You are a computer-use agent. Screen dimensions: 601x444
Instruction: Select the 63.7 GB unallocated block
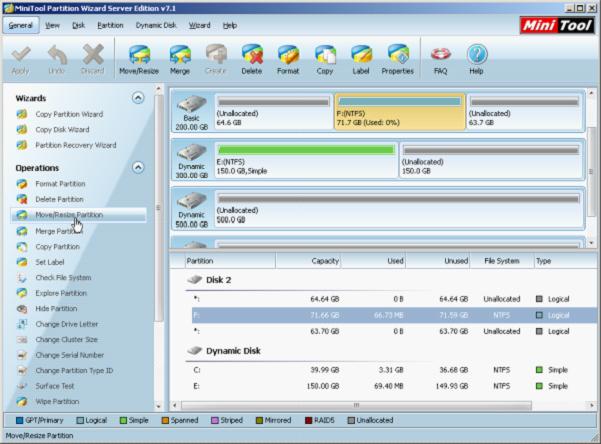click(524, 112)
